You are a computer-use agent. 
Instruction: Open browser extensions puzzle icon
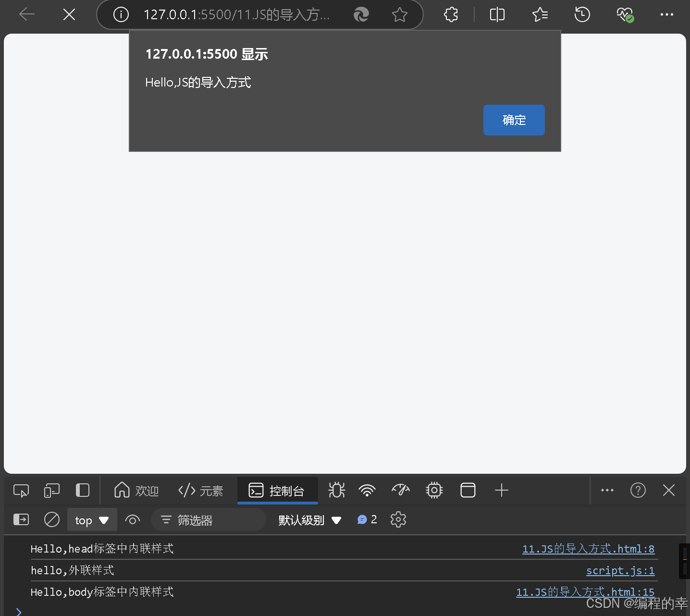[x=451, y=15]
